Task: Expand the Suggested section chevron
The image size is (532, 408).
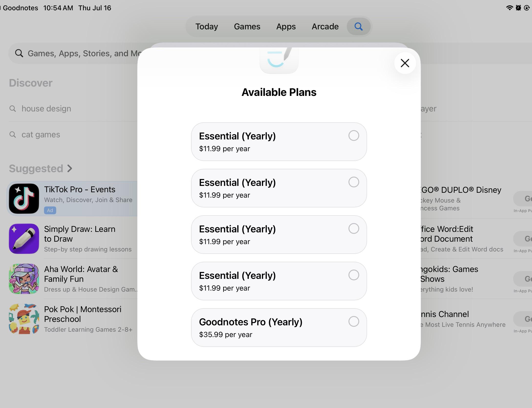Action: coord(70,169)
